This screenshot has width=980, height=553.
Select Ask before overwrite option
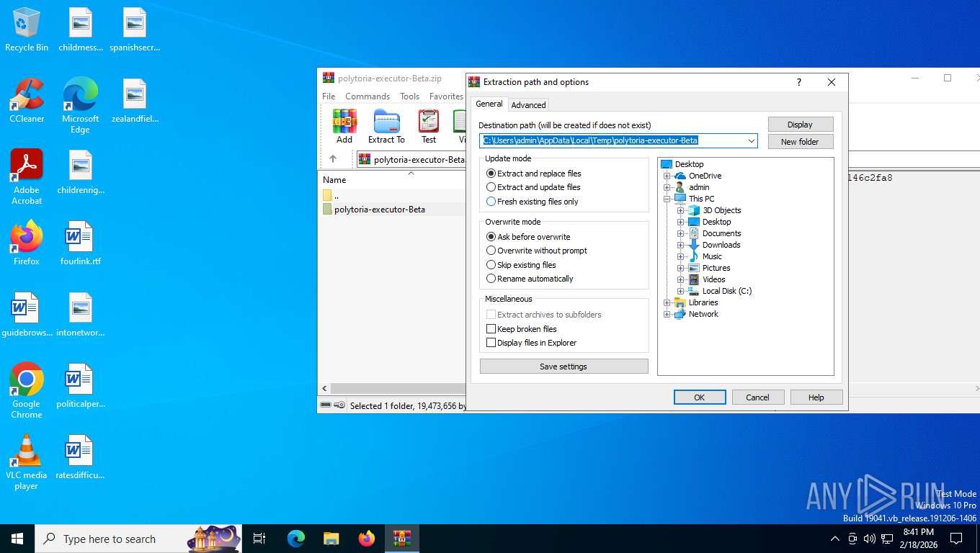pos(528,237)
